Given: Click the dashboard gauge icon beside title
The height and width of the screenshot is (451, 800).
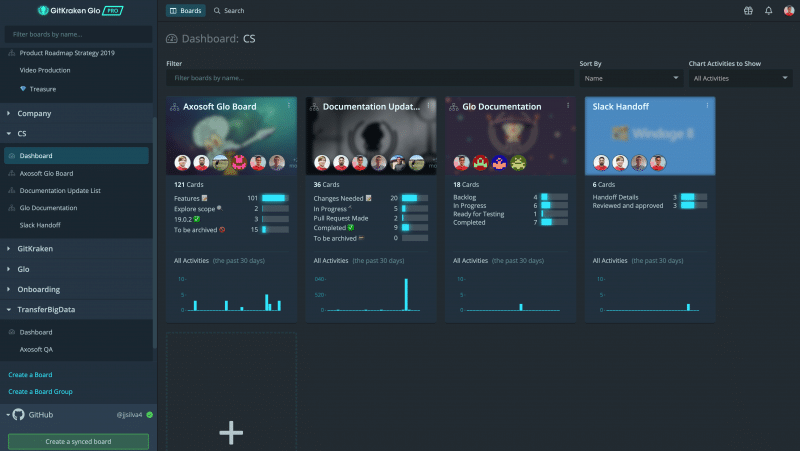Looking at the screenshot, I should pyautogui.click(x=171, y=39).
